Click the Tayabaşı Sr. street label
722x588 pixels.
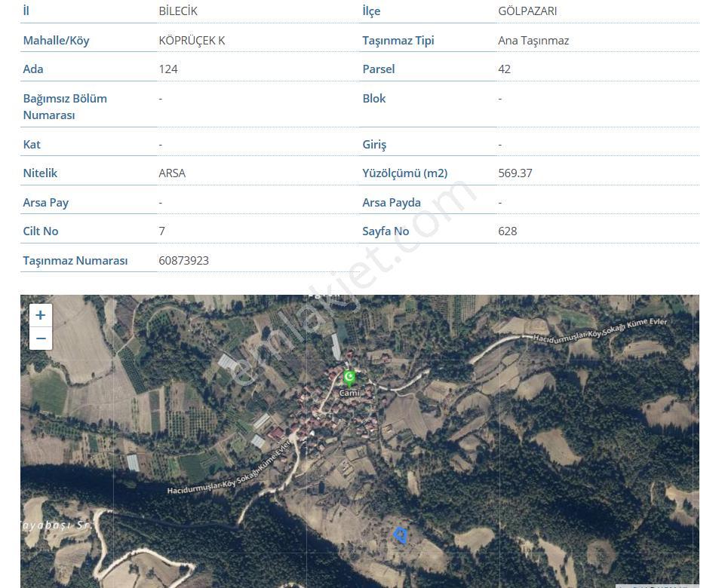[55, 525]
